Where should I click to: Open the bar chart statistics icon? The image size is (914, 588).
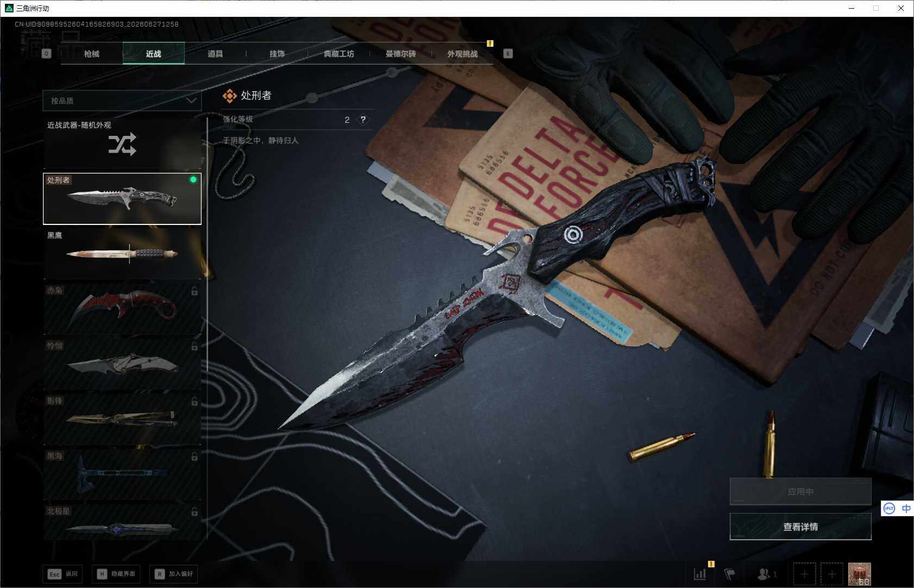pos(700,574)
